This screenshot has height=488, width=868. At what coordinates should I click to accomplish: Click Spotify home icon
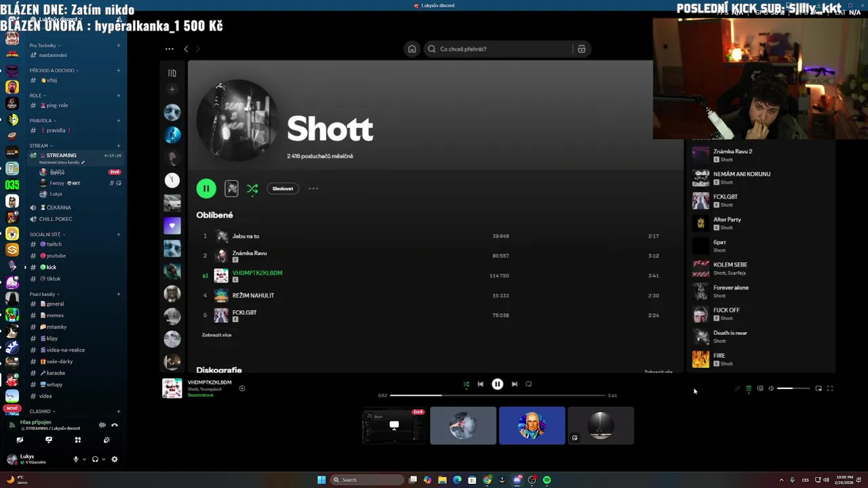(x=412, y=49)
